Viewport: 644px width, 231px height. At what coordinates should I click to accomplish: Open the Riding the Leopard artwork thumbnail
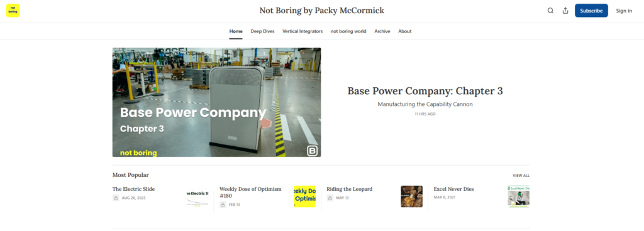411,196
